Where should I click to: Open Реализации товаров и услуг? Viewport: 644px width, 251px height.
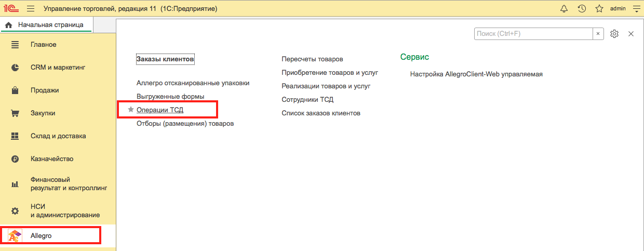tap(326, 86)
